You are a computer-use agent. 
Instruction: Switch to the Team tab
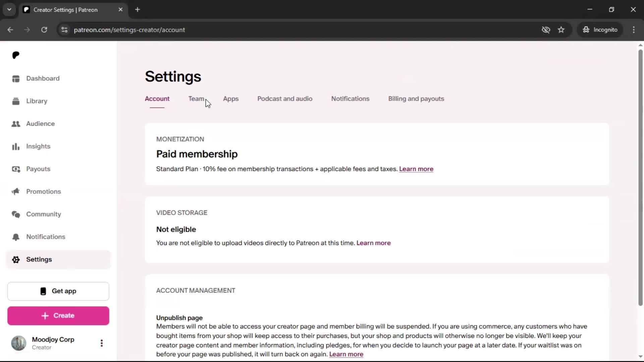tap(196, 99)
